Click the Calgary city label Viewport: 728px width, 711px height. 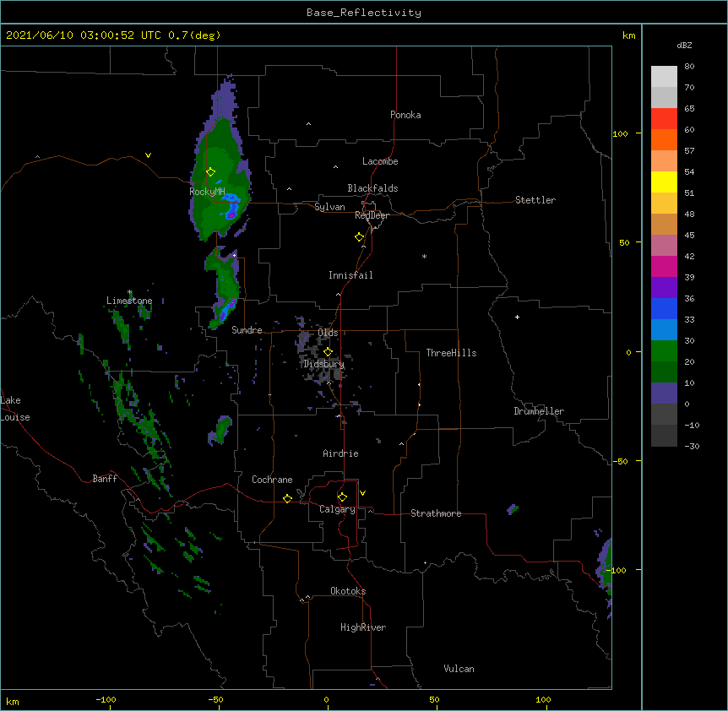337,509
